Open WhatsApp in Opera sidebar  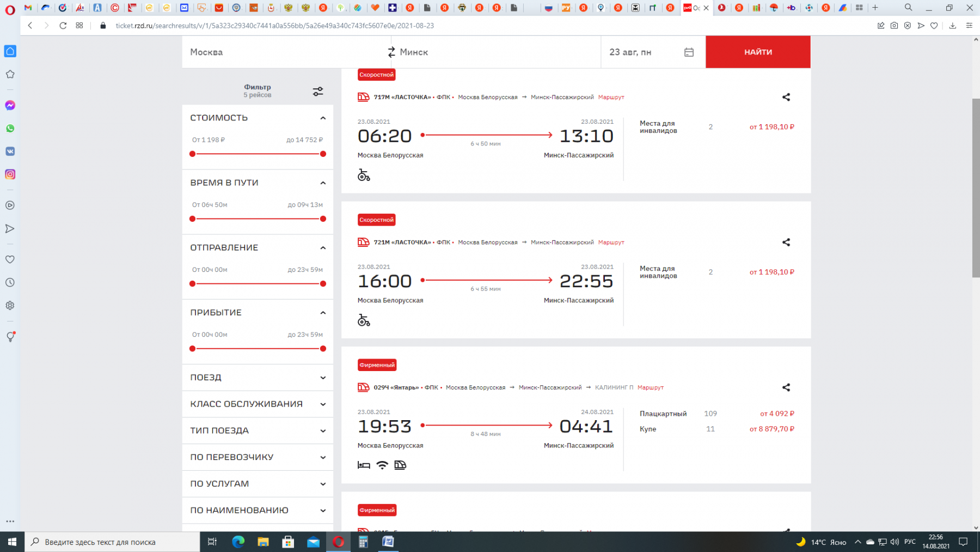click(10, 129)
